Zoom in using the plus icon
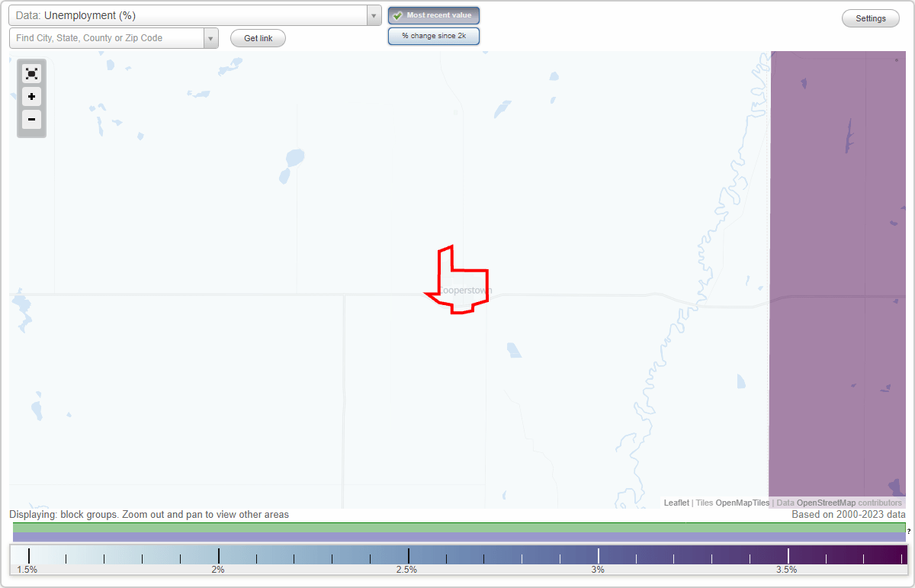Viewport: 915px width, 588px height. point(31,97)
